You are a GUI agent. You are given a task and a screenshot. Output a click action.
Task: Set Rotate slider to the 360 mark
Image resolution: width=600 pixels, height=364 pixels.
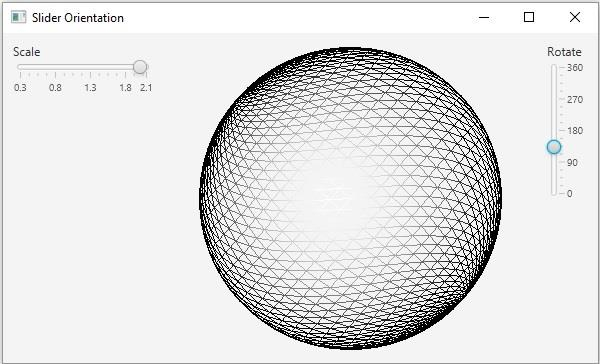coord(554,68)
